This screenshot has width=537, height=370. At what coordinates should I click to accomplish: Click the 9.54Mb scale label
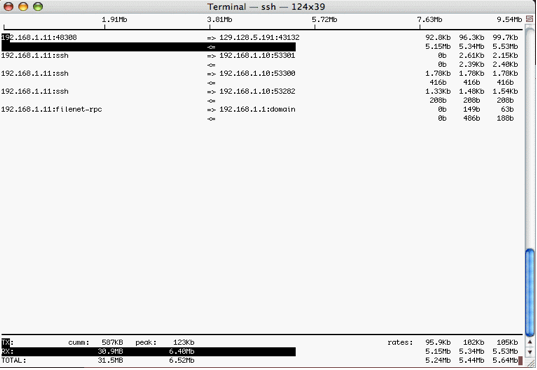(x=510, y=20)
